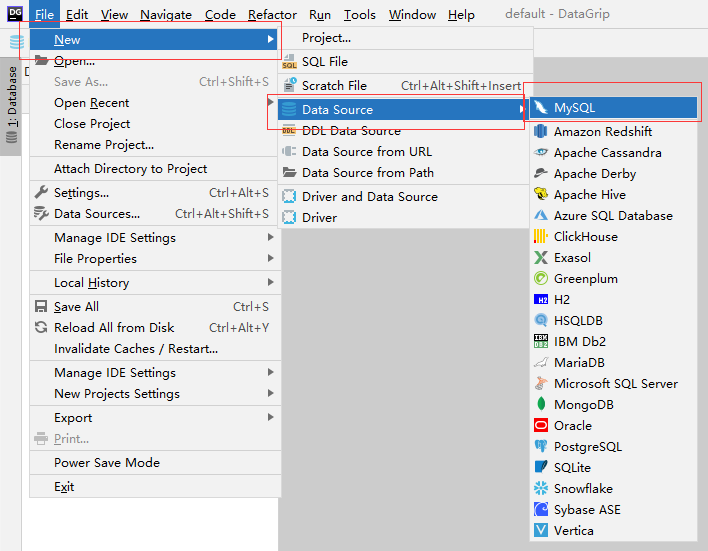This screenshot has width=708, height=551.
Task: Open the Navigate menu
Action: pyautogui.click(x=166, y=14)
